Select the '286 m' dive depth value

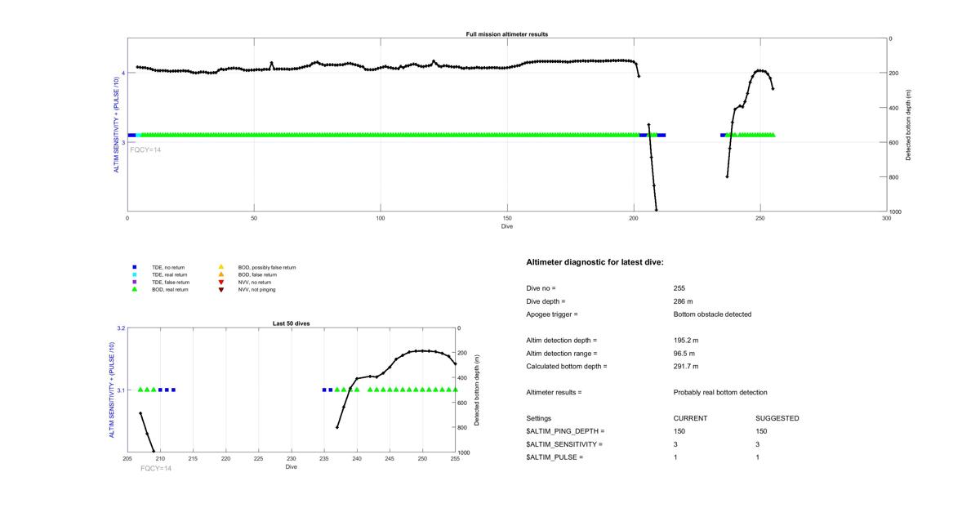683,301
